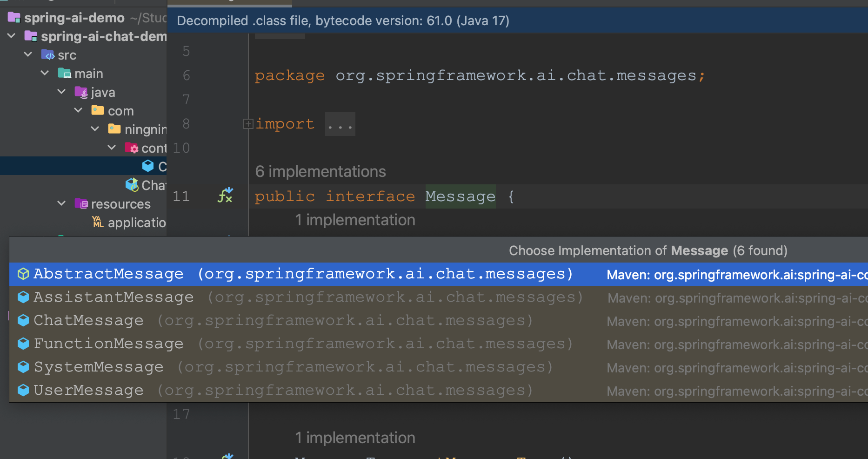Click the AbstractMessage abstract class icon

[x=23, y=274]
